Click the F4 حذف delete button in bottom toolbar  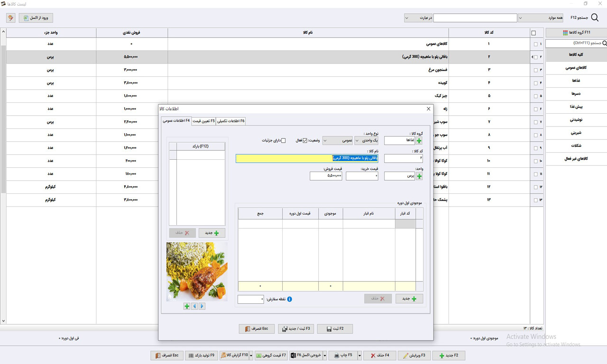380,355
